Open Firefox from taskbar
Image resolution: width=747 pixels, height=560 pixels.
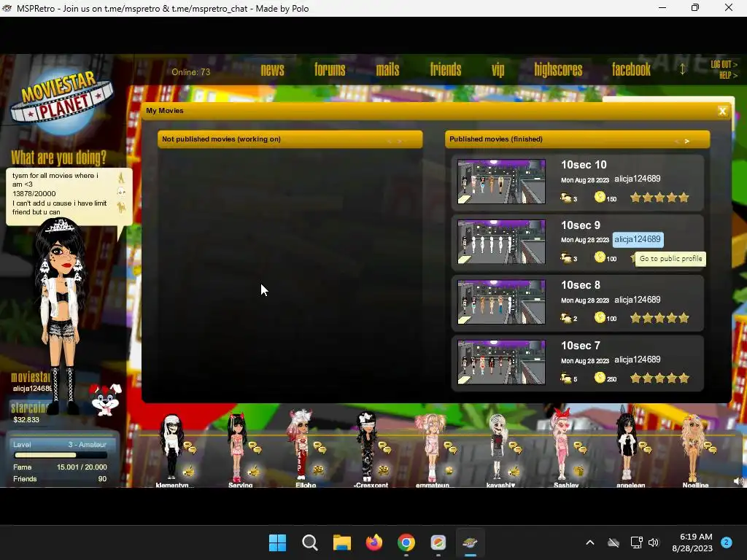click(x=374, y=542)
